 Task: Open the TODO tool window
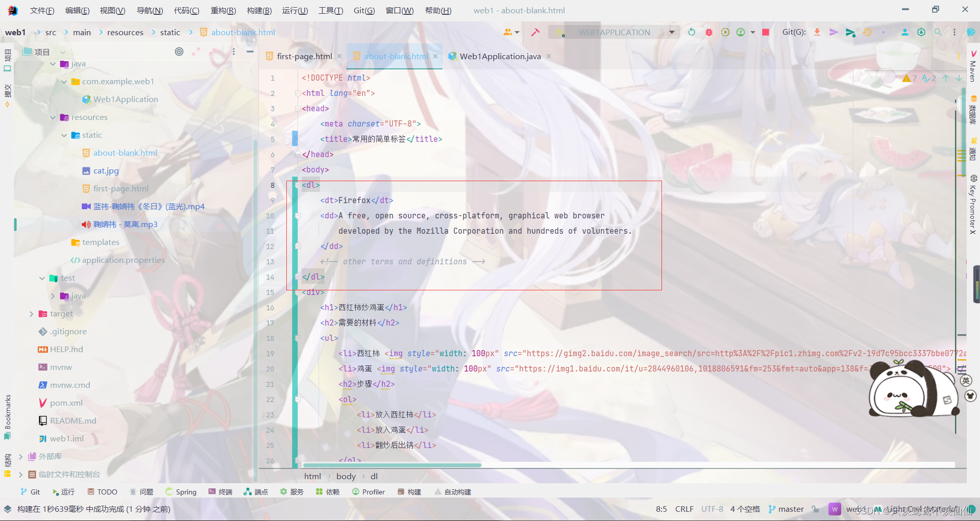(102, 492)
